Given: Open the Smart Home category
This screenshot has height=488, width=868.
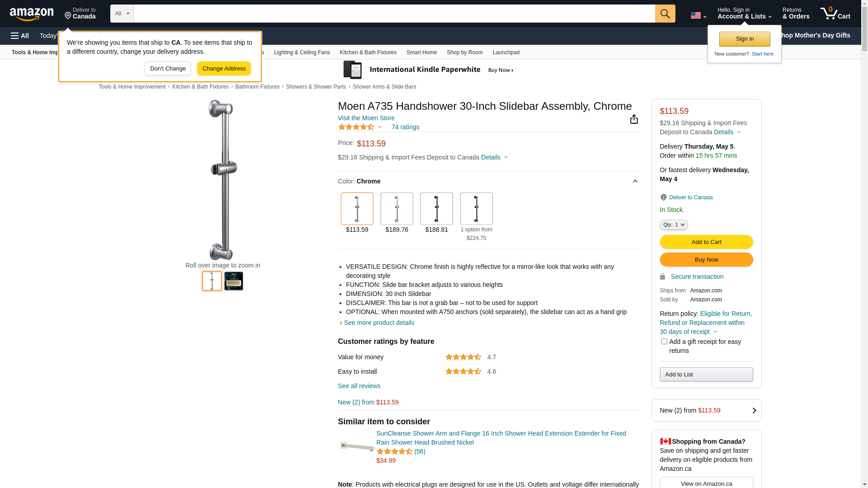Looking at the screenshot, I should point(421,52).
